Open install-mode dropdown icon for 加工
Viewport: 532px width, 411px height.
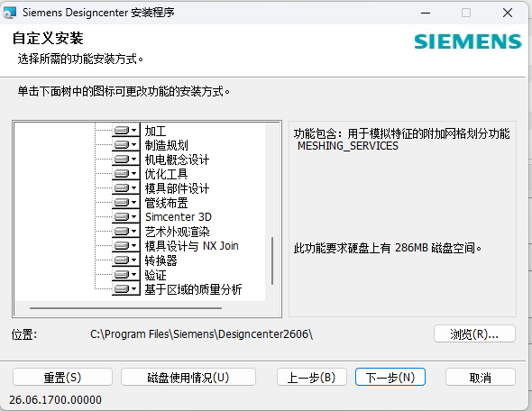126,130
